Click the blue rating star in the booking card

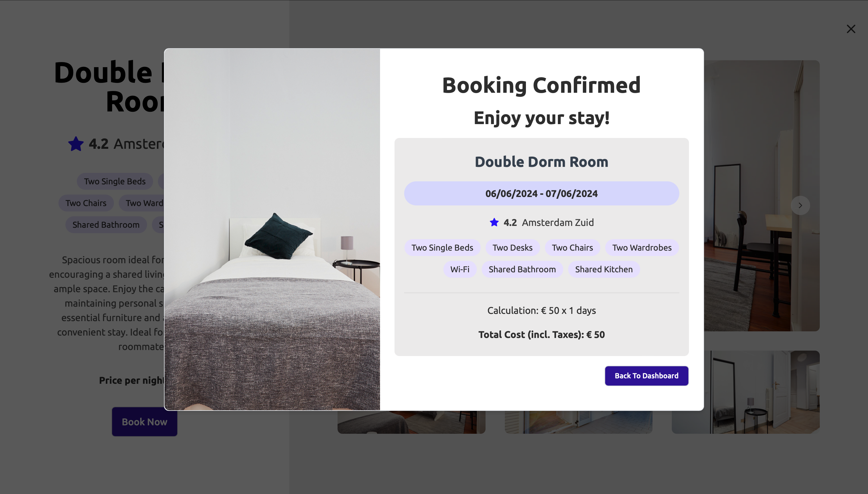tap(494, 222)
